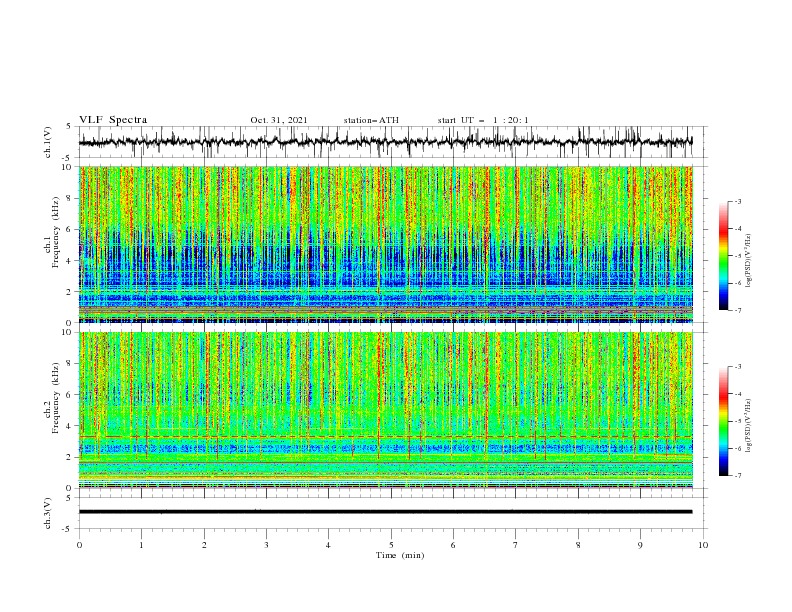Click the ch.1 frequency tick "10"

pyautogui.click(x=69, y=167)
